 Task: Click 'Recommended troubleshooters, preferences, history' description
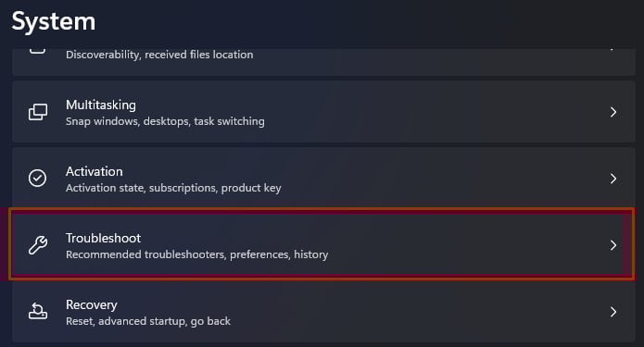[196, 254]
